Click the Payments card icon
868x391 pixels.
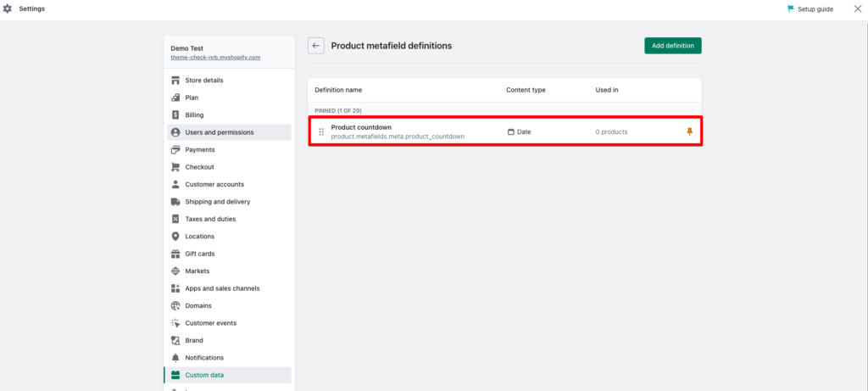click(175, 149)
